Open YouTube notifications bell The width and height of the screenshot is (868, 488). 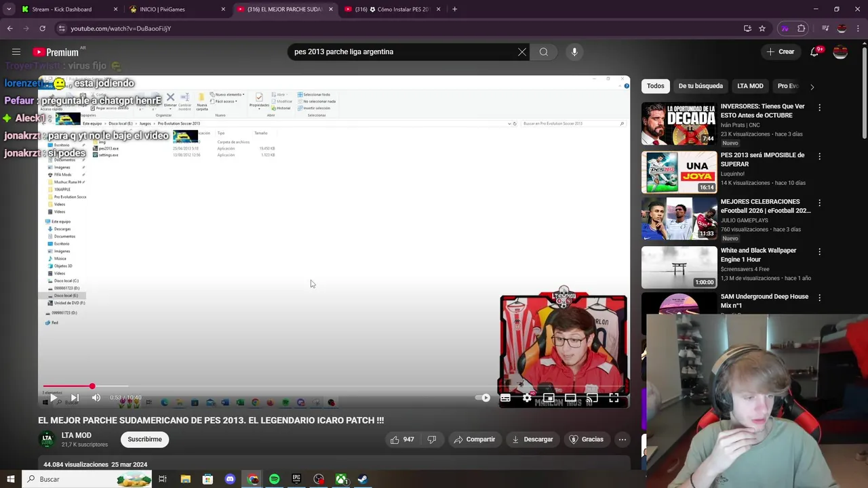tap(815, 52)
